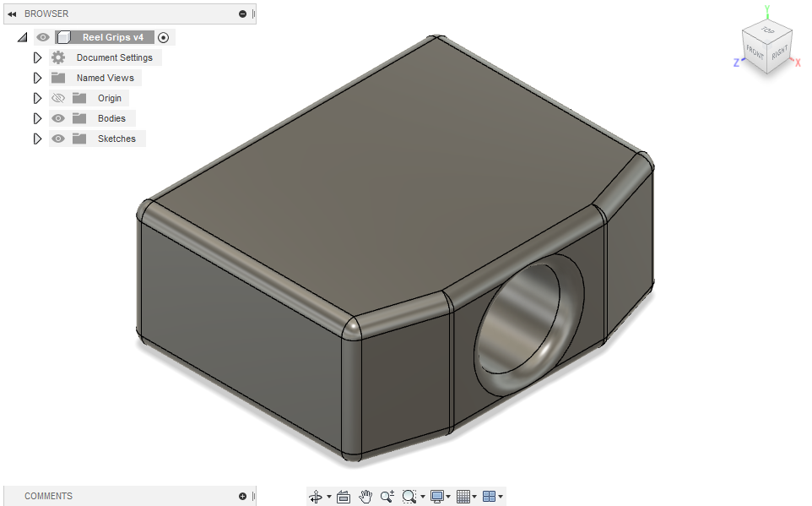This screenshot has width=812, height=506.
Task: Click the Viewports layout icon
Action: point(488,497)
